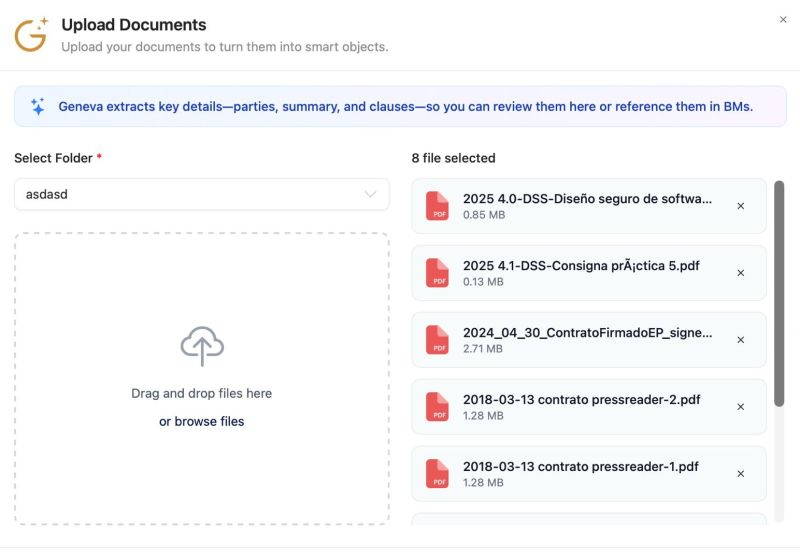Open the Select Folder dropdown showing asdasd
The width and height of the screenshot is (800, 558).
[x=202, y=194]
